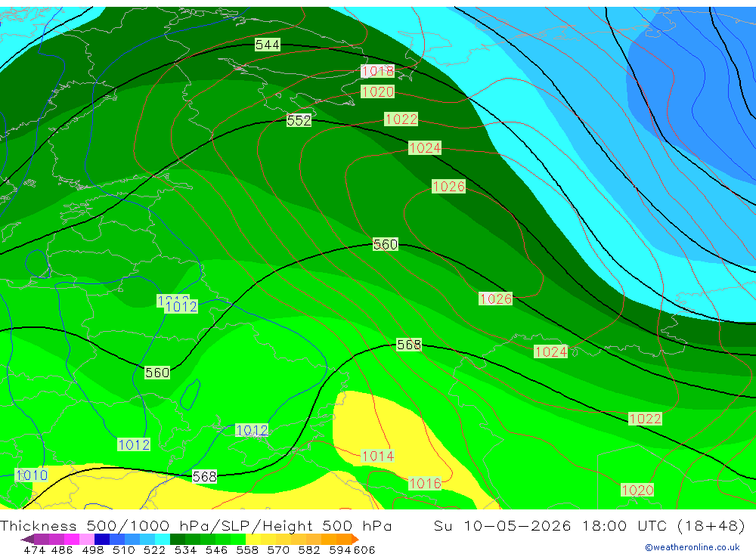This screenshot has height=554, width=756.
Task: Pick the light pink legend swatch
Action: (x=87, y=539)
